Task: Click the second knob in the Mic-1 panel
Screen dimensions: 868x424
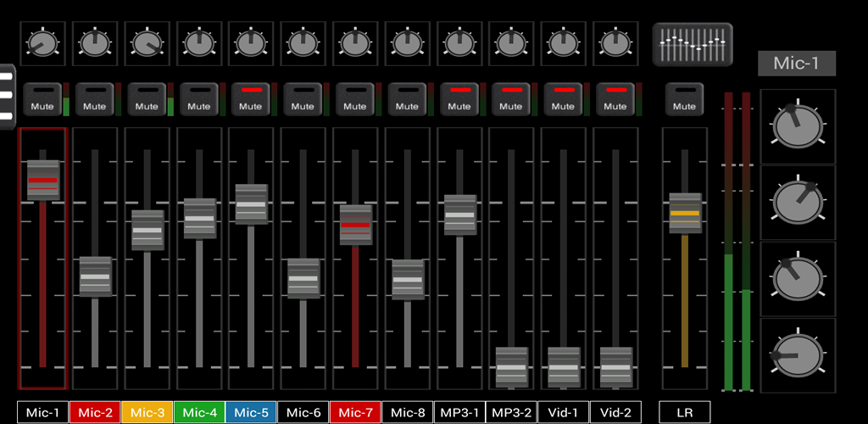Action: click(x=798, y=203)
